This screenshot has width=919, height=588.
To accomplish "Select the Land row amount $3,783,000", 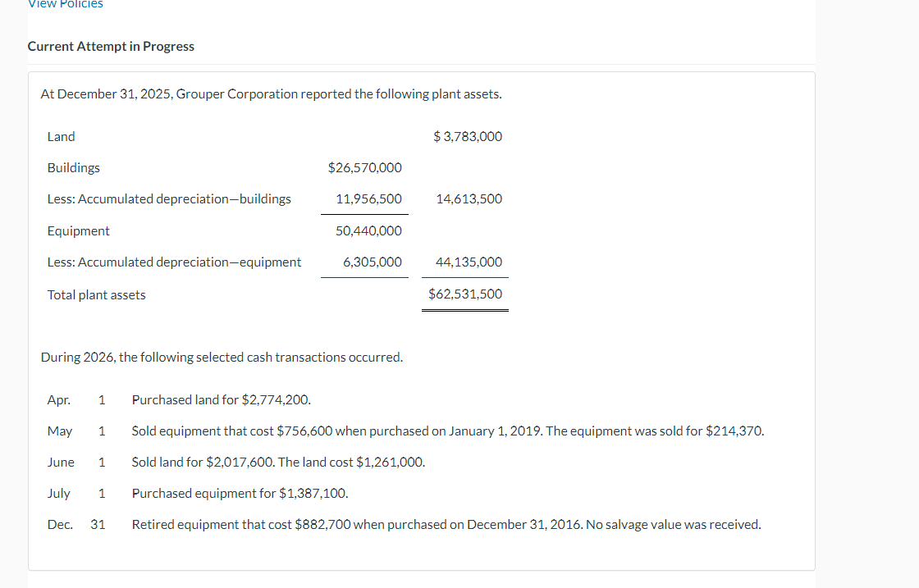I will point(467,136).
